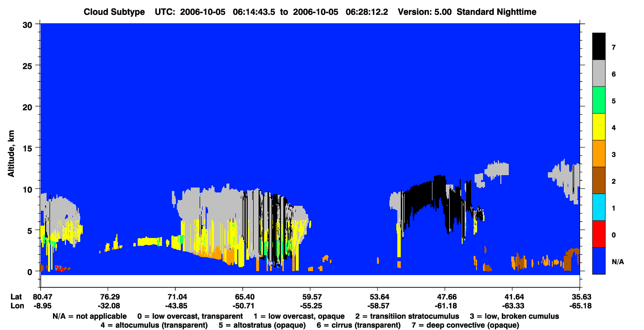This screenshot has height=330, width=644.
Task: Click the 'Lon' row label
Action: [16, 305]
